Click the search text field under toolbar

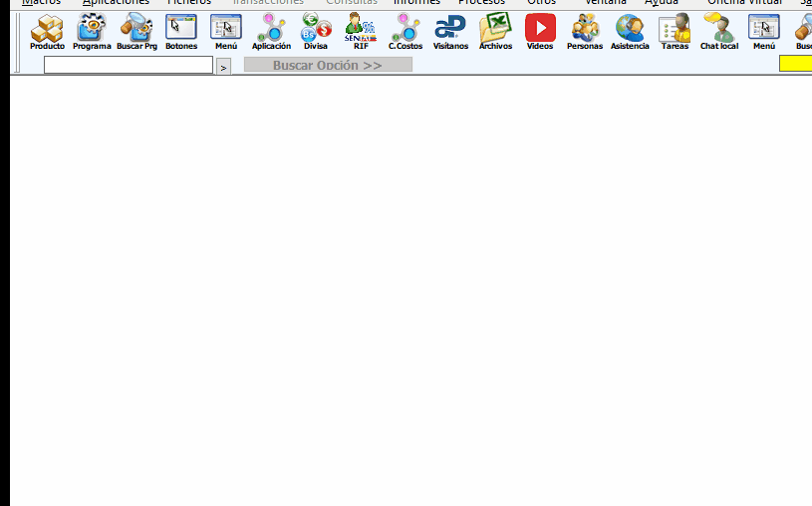[129, 65]
